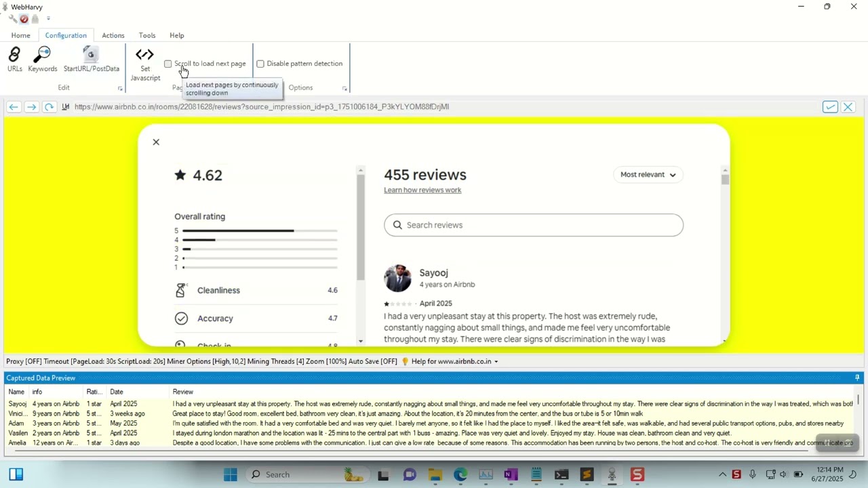Click the Date column header
Image resolution: width=868 pixels, height=488 pixels.
(138, 392)
